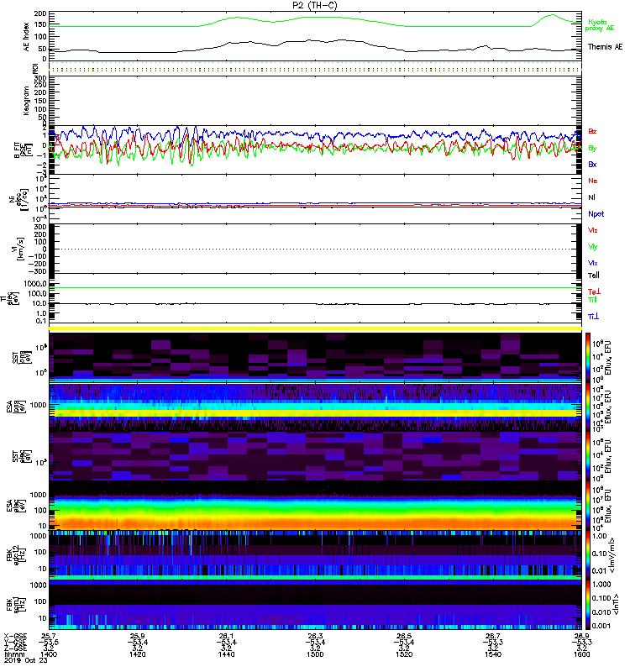Click the 1420 time tick label

tap(137, 654)
